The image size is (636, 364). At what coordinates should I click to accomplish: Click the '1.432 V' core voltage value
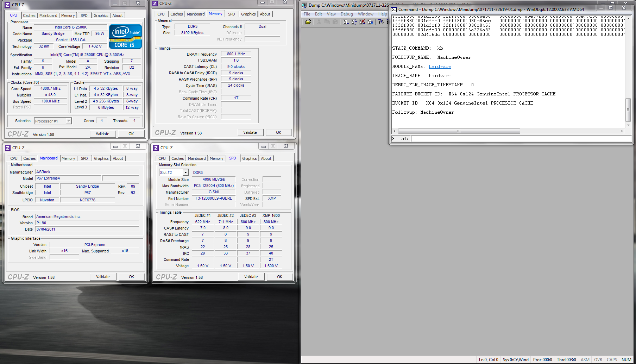[x=95, y=46]
